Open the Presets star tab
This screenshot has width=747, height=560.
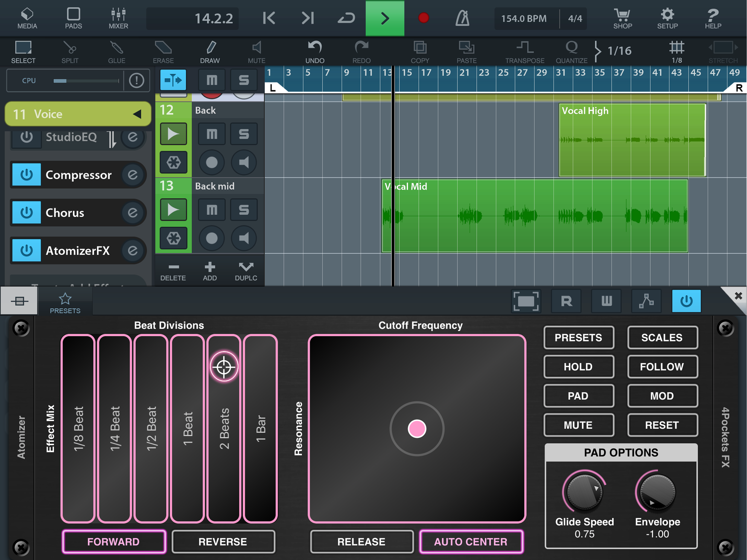(x=65, y=302)
